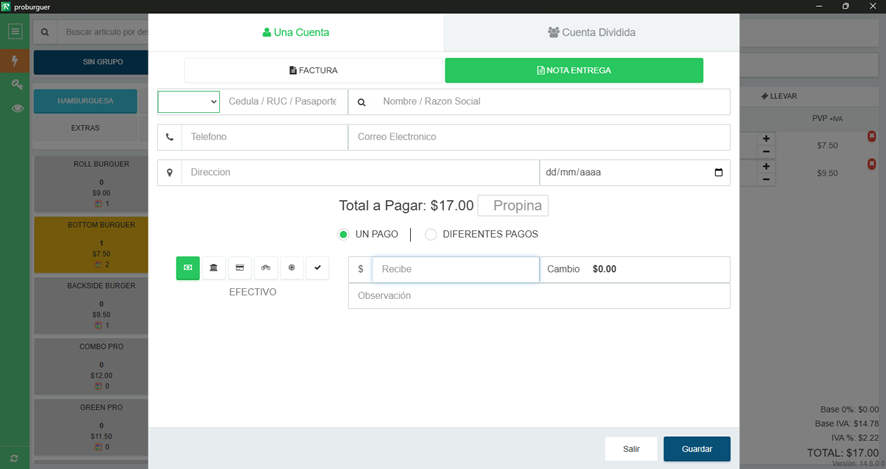
Task: Focus the Correo Electronico field
Action: pos(539,137)
